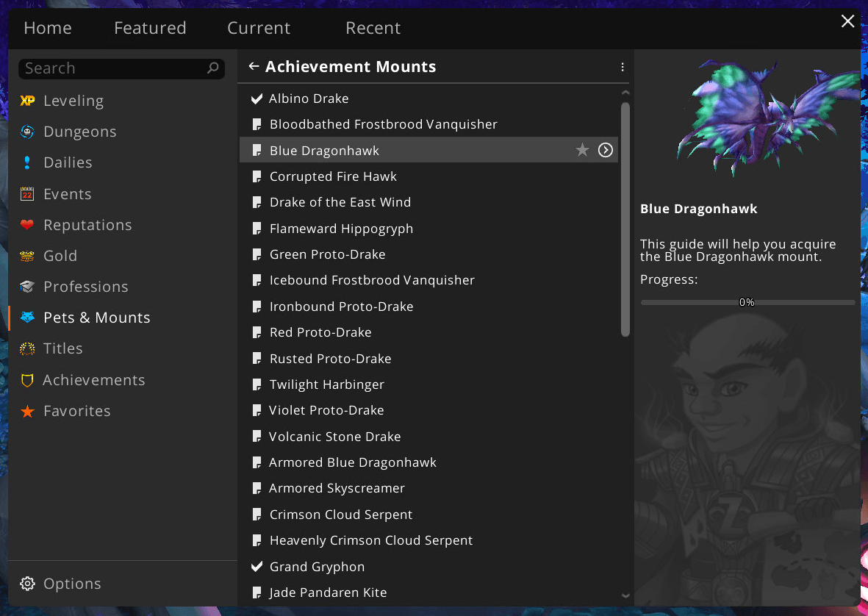The width and height of the screenshot is (868, 616).
Task: Click the Options gear icon
Action: (27, 584)
